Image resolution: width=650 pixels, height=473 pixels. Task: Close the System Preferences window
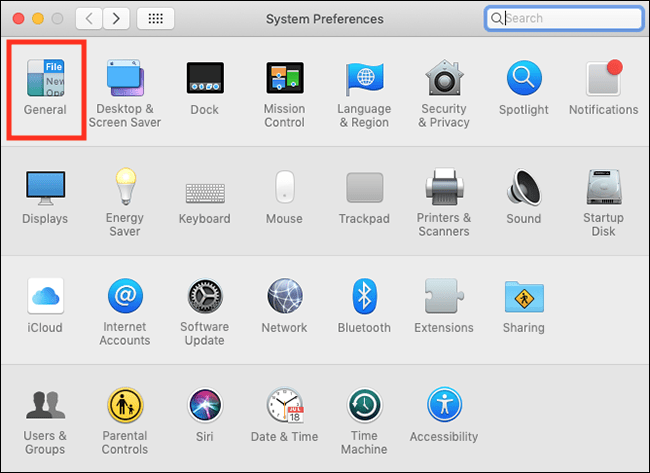(x=18, y=18)
